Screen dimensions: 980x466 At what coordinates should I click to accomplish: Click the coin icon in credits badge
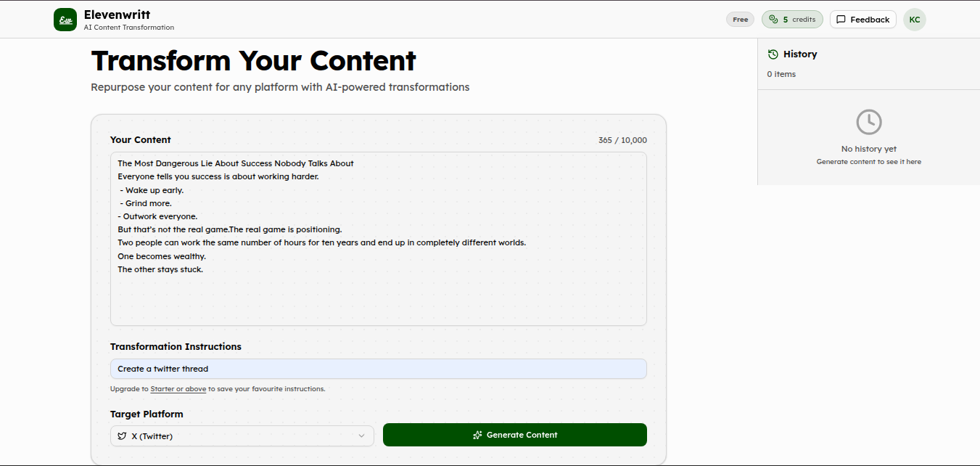click(773, 20)
